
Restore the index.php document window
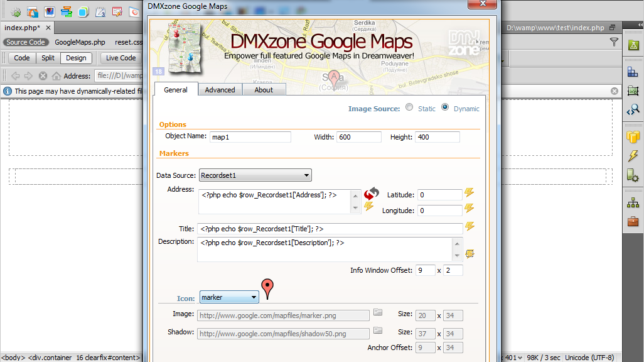pos(613,28)
